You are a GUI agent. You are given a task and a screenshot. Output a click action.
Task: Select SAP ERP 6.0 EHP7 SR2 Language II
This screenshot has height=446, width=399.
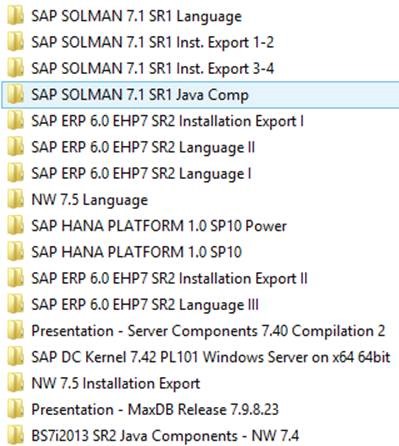(143, 148)
